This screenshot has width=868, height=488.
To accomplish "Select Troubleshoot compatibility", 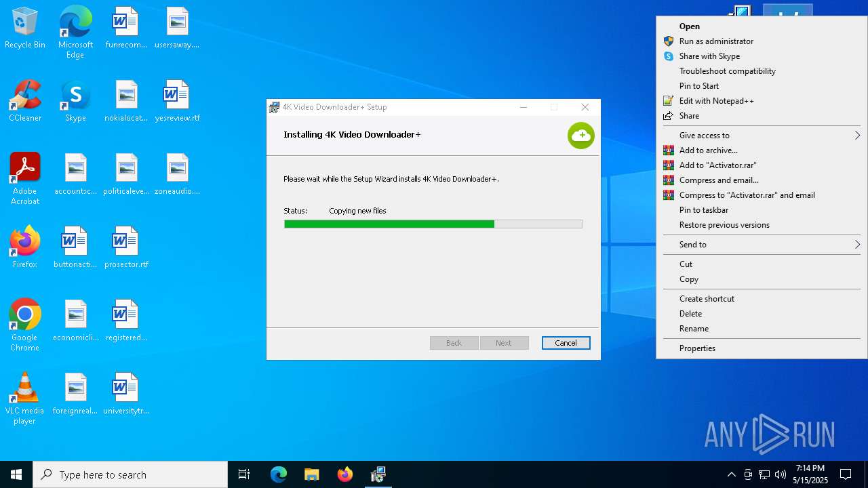I will pyautogui.click(x=762, y=71).
